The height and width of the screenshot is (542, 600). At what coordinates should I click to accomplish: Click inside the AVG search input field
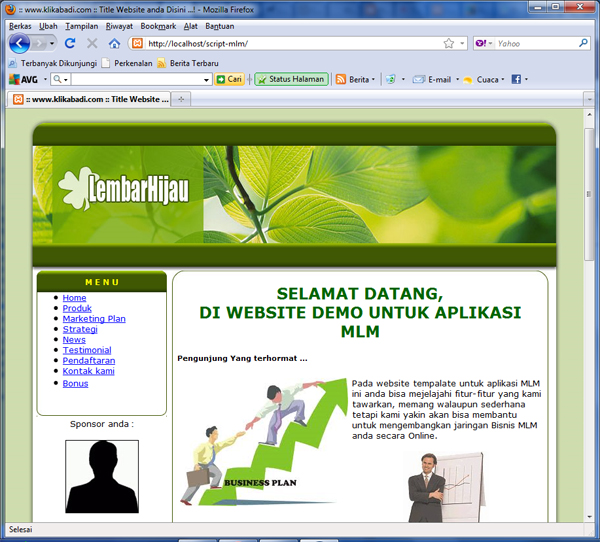click(x=141, y=79)
